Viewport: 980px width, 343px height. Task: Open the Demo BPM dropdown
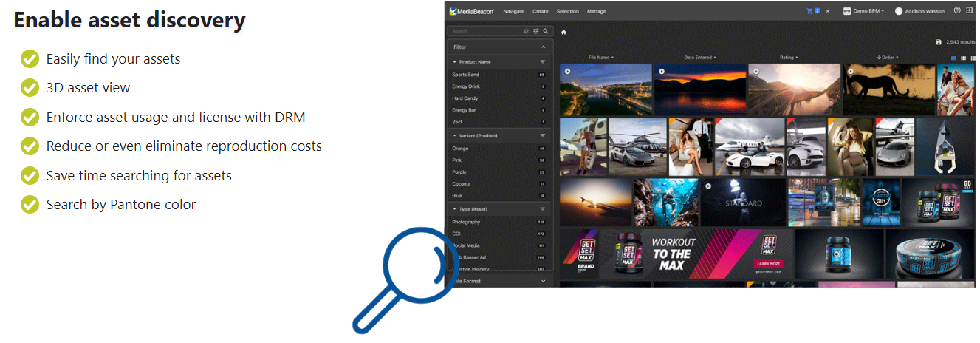(x=868, y=11)
